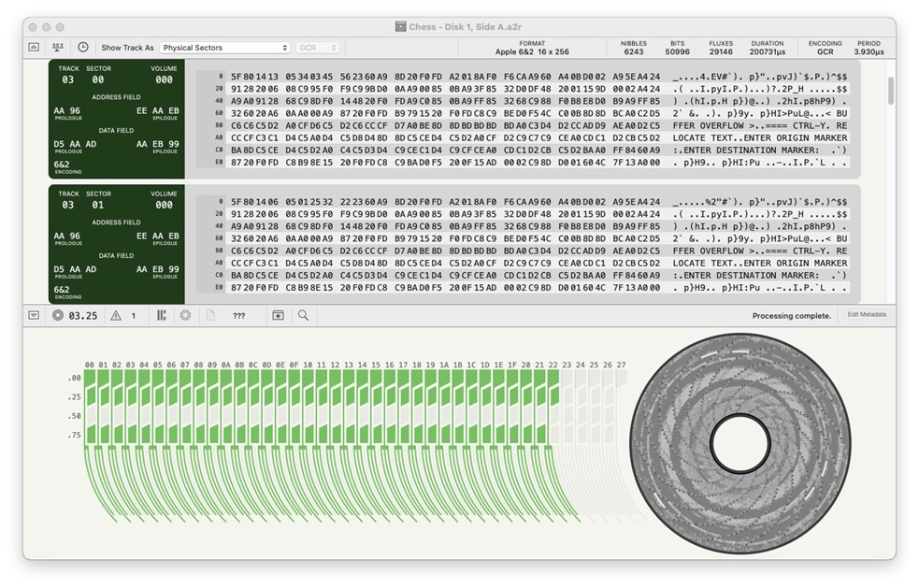Open the GCR encoding dropdown

(318, 48)
